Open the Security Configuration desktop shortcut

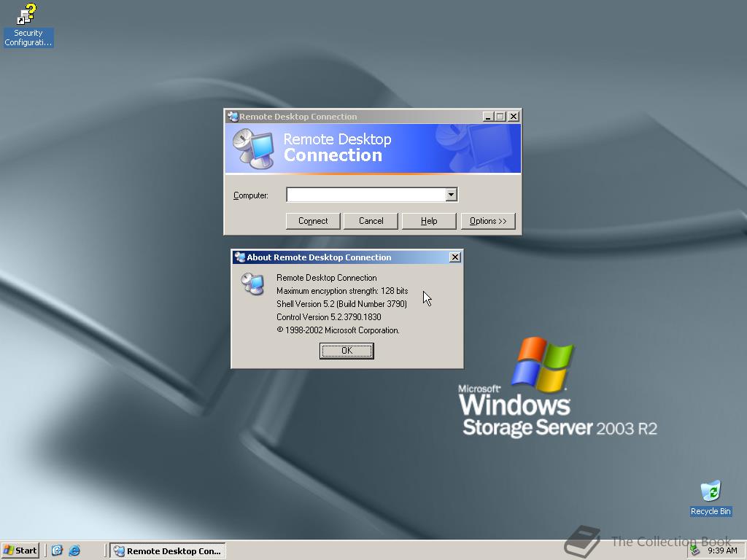[x=28, y=26]
